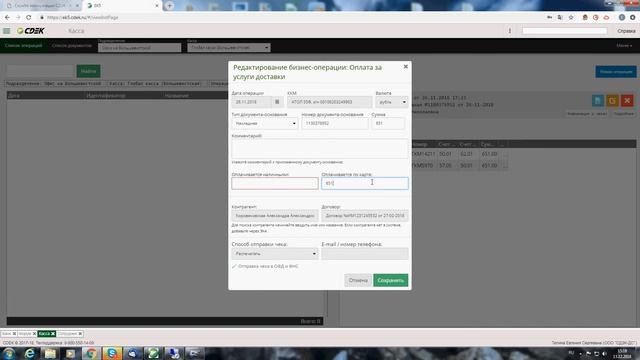Open the hamburger menu beside CDEK logo
Viewport: 640px width, 360px height.
pyautogui.click(x=7, y=31)
